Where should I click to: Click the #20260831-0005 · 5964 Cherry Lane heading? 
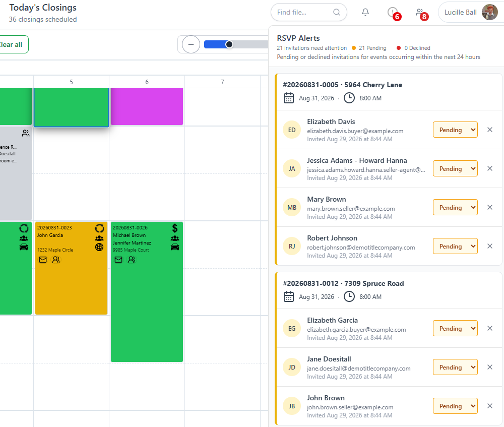pos(342,85)
